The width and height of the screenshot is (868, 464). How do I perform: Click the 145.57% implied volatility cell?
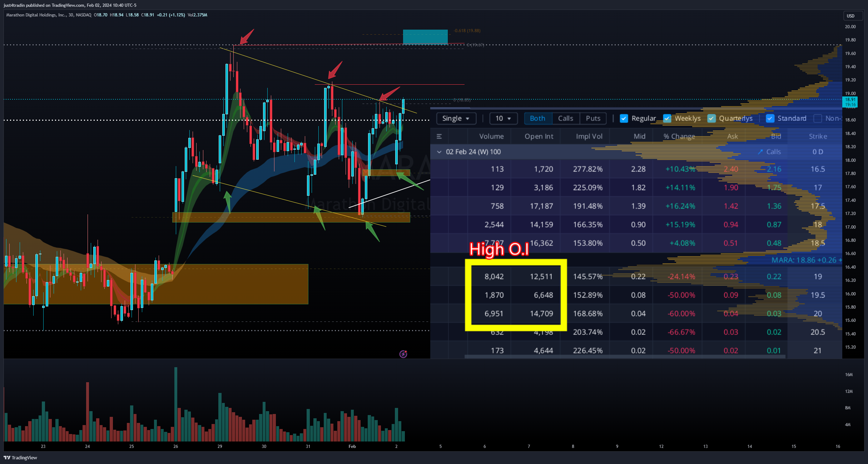[x=588, y=276]
